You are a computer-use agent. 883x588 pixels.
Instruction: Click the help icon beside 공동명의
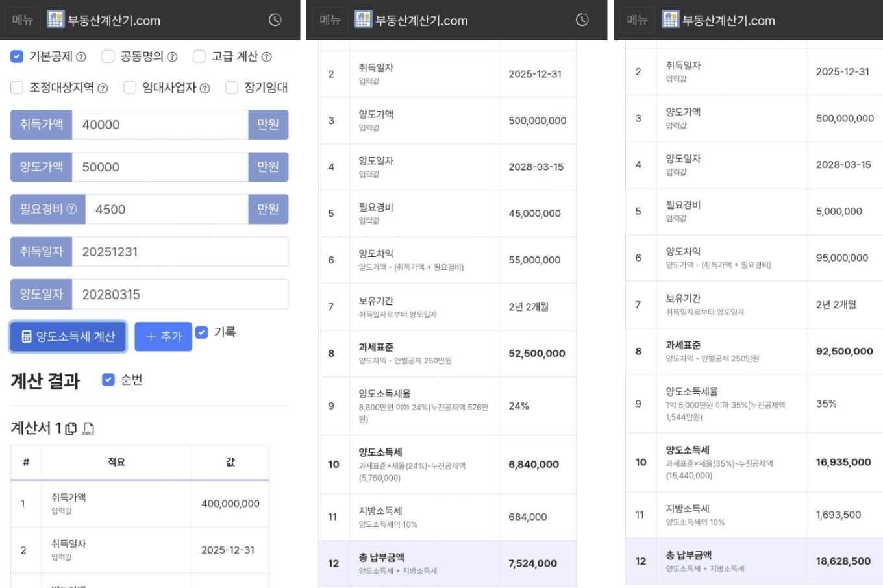tap(172, 57)
